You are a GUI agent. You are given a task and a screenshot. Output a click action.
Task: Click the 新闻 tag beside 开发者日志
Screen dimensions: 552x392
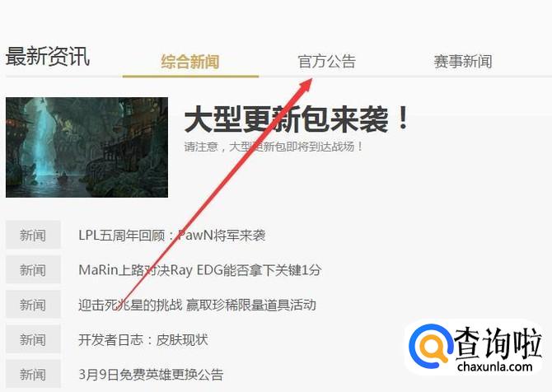click(33, 339)
